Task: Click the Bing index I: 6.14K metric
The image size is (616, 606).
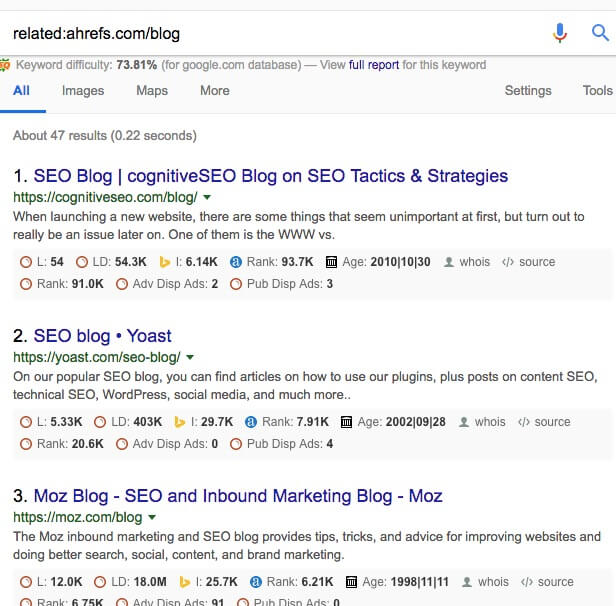Action: click(189, 262)
